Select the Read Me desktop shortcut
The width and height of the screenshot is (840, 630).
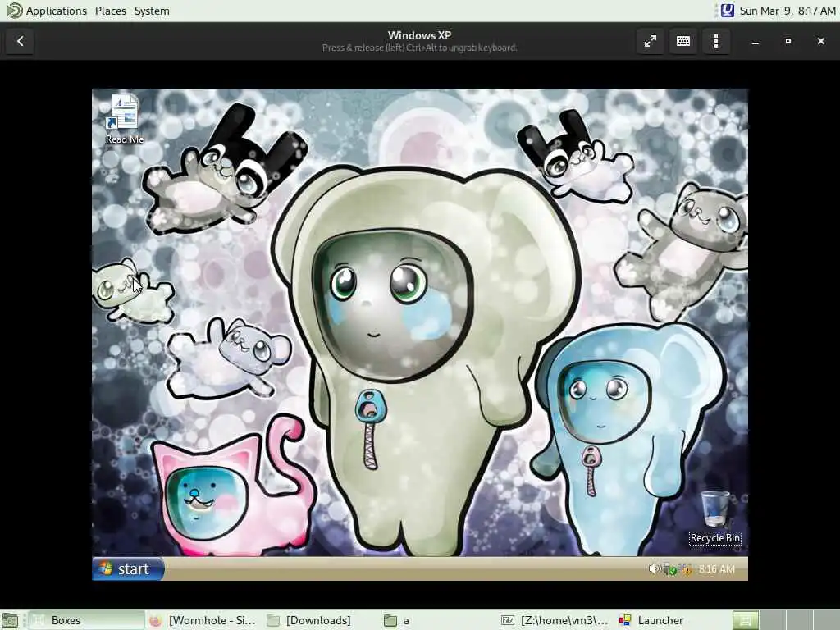pos(125,120)
